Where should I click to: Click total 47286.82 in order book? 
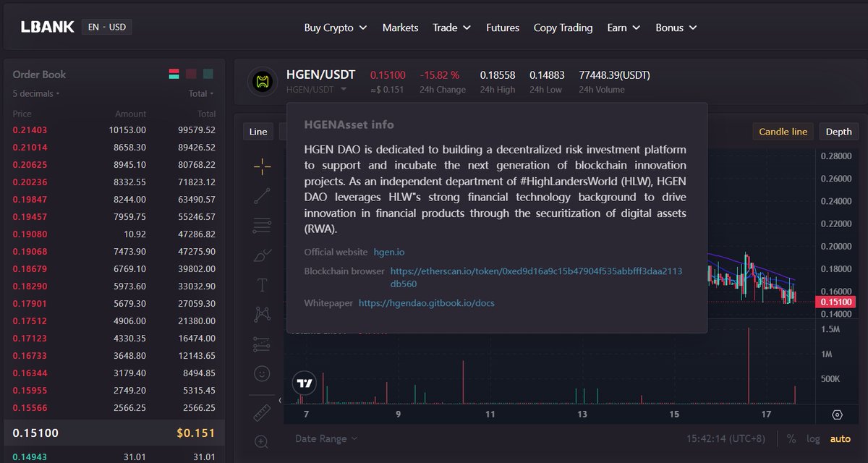(x=196, y=234)
